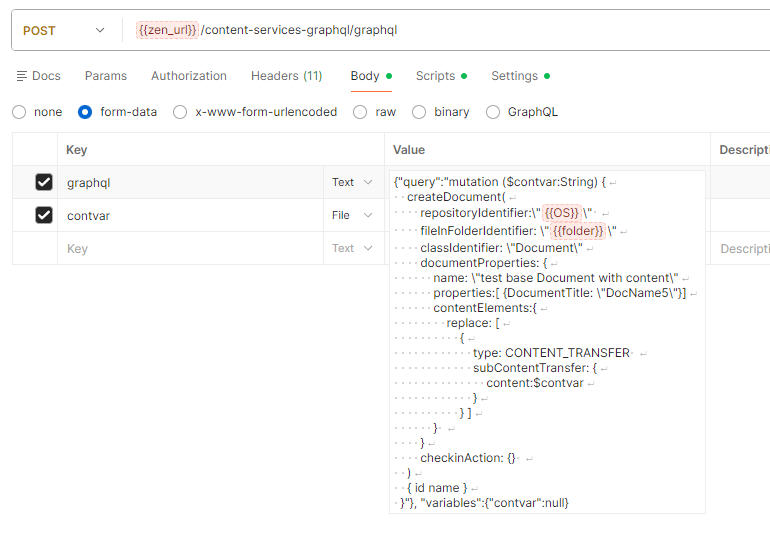Go to the Headers (11) tab

tap(286, 76)
